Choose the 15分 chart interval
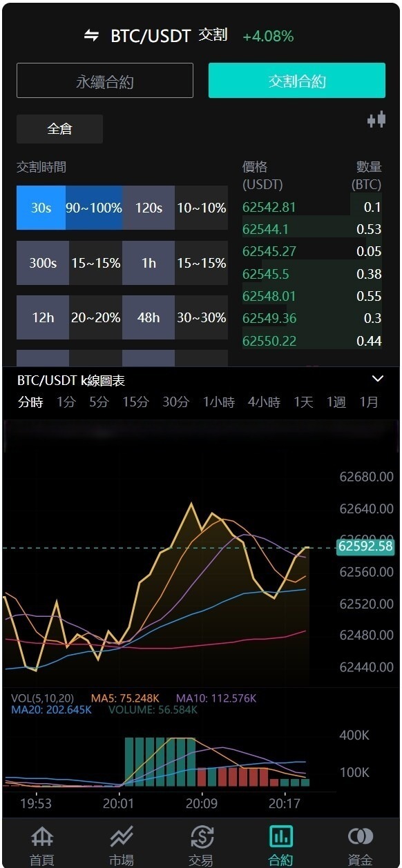 pyautogui.click(x=135, y=402)
